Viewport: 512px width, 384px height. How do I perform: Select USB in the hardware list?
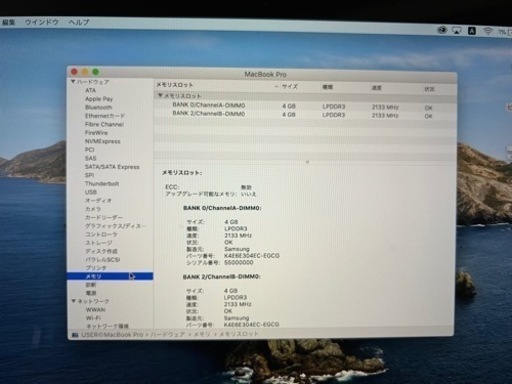(91, 192)
